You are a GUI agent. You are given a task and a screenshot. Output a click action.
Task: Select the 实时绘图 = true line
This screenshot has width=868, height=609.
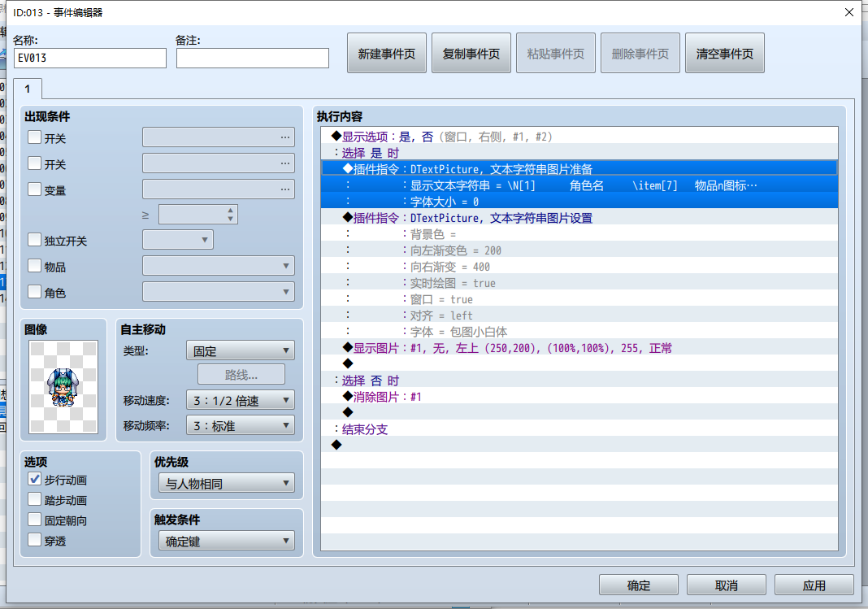click(x=579, y=282)
